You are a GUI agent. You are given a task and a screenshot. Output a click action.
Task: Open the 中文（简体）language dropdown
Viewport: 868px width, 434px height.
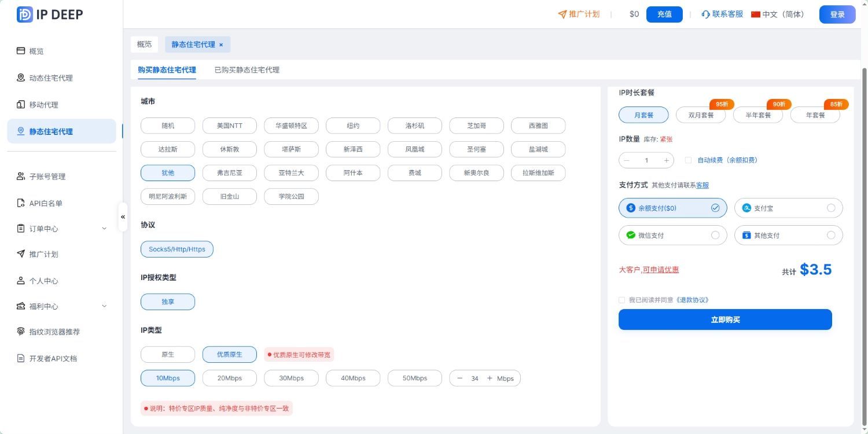(x=778, y=14)
